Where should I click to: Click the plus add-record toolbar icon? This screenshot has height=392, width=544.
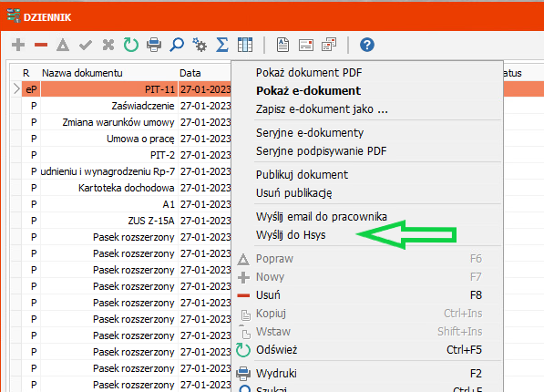pyautogui.click(x=18, y=45)
